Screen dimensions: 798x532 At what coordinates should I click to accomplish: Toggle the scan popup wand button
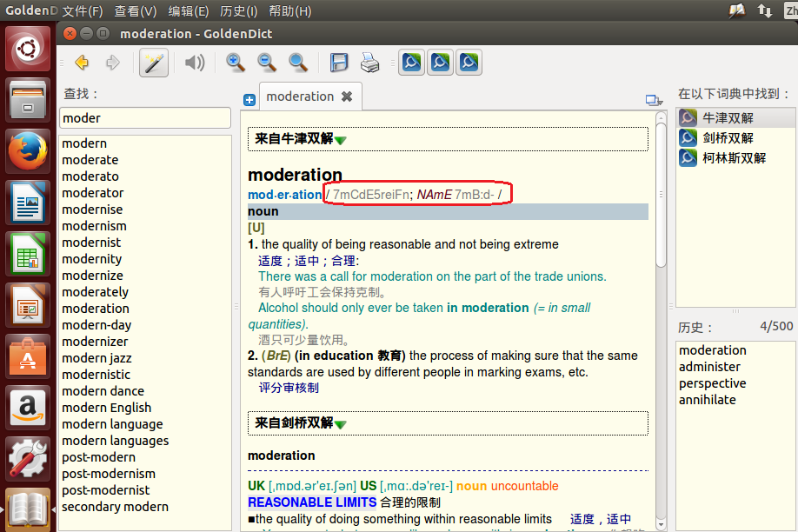153,63
